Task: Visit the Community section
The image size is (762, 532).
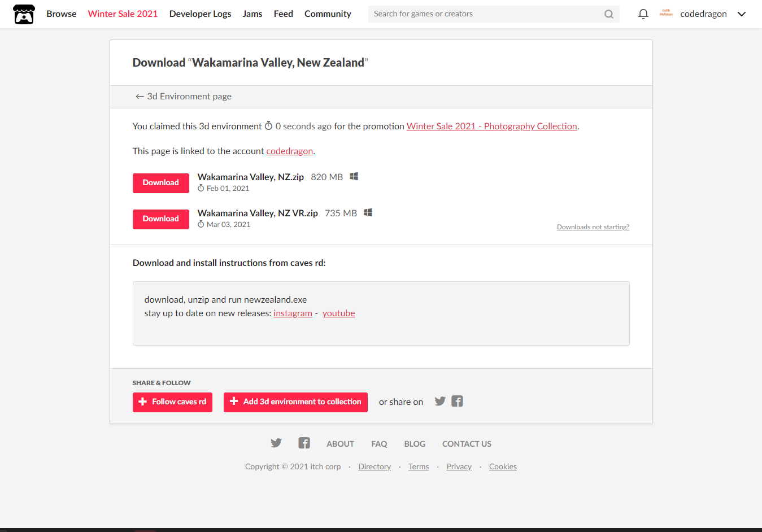Action: (x=328, y=14)
